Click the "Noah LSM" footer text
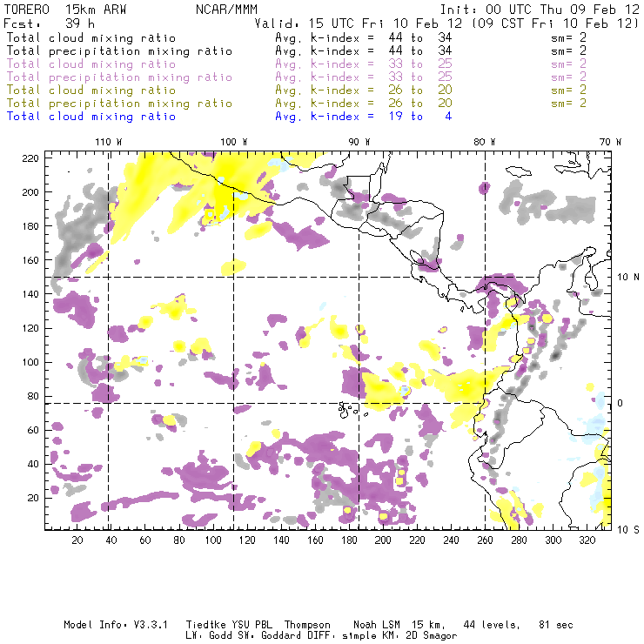Screen dimensions: 644x644 [x=377, y=625]
